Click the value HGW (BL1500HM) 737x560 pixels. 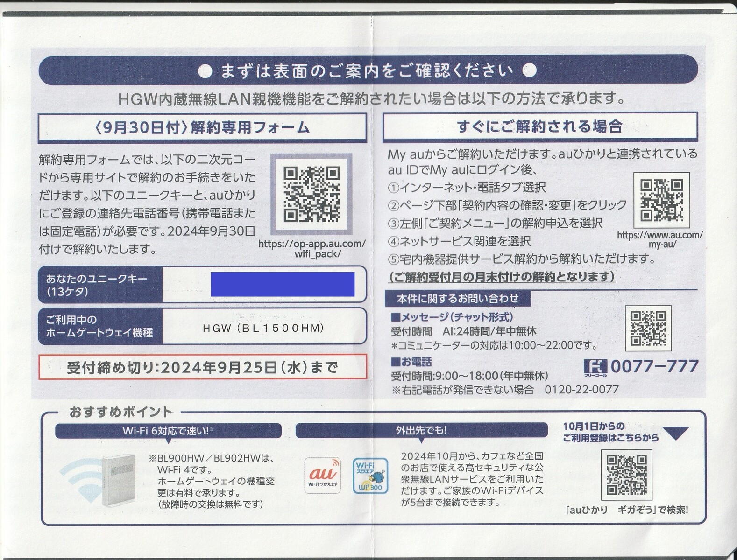[x=263, y=329]
